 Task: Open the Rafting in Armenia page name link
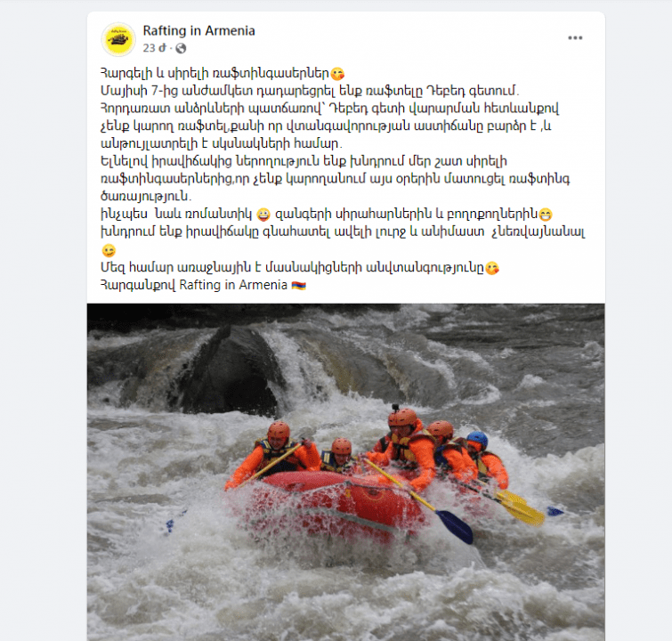(198, 31)
